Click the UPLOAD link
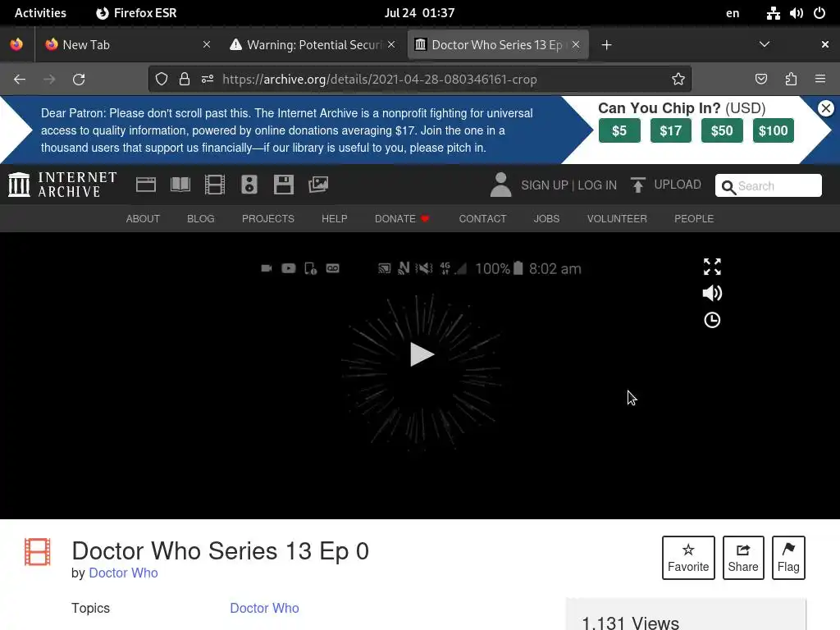 [677, 185]
